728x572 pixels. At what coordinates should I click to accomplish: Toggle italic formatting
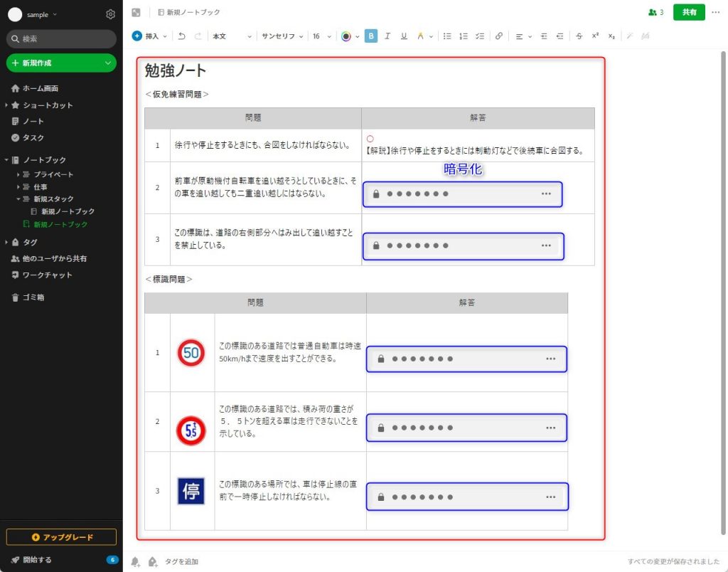pyautogui.click(x=387, y=36)
